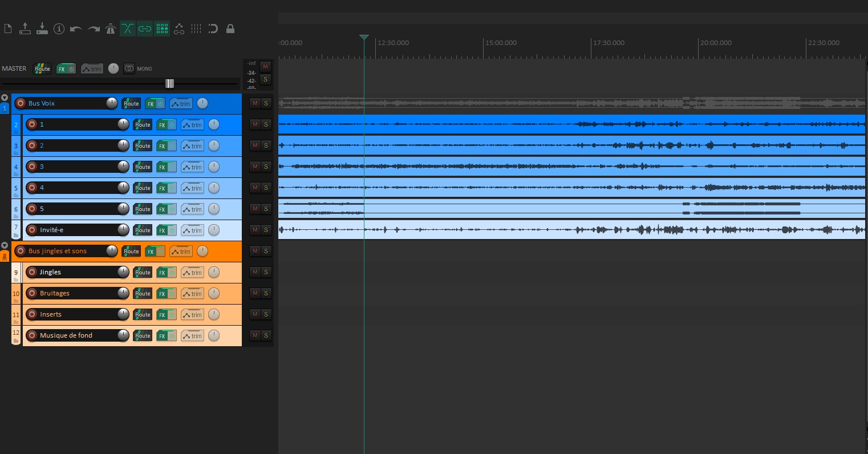Open grid settings via the grid icon
The height and width of the screenshot is (454, 868).
click(162, 29)
